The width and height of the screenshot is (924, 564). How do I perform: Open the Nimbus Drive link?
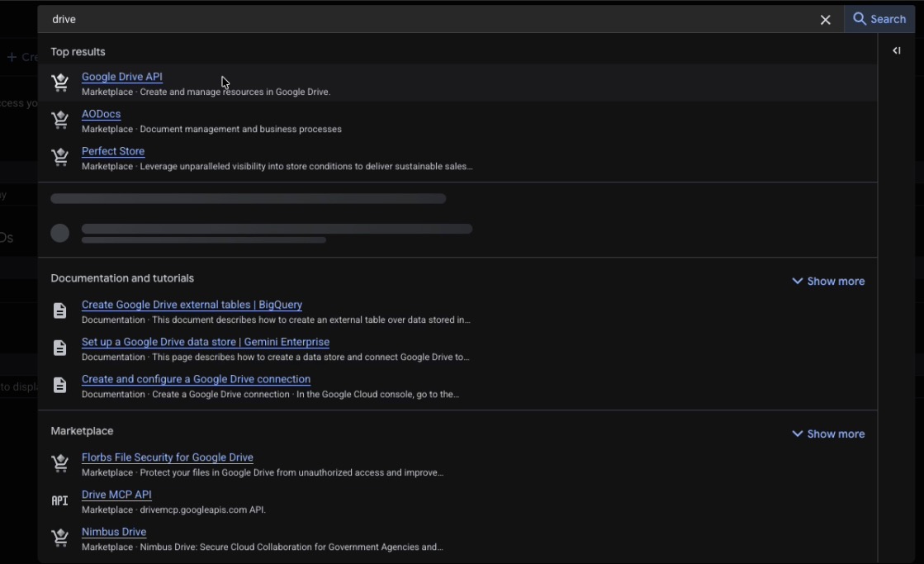click(x=114, y=532)
